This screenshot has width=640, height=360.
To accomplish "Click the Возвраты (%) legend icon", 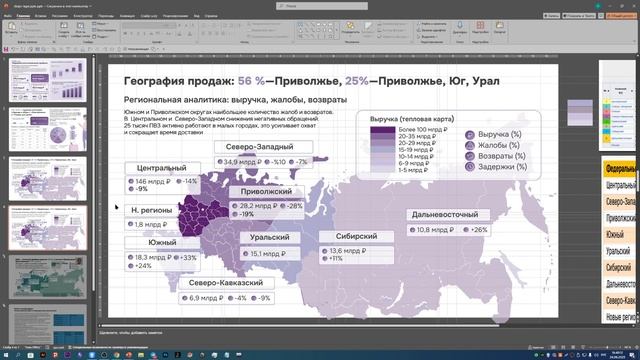I will coord(470,156).
